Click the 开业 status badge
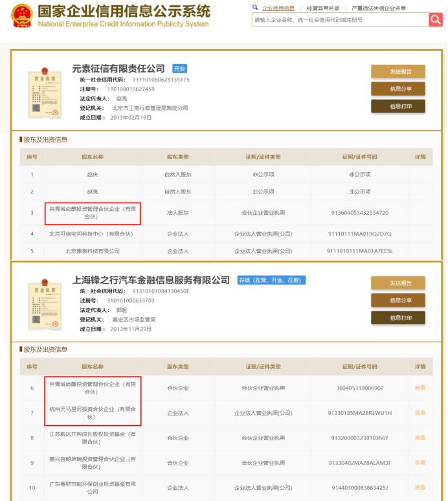This screenshot has height=501, width=448. coord(179,69)
